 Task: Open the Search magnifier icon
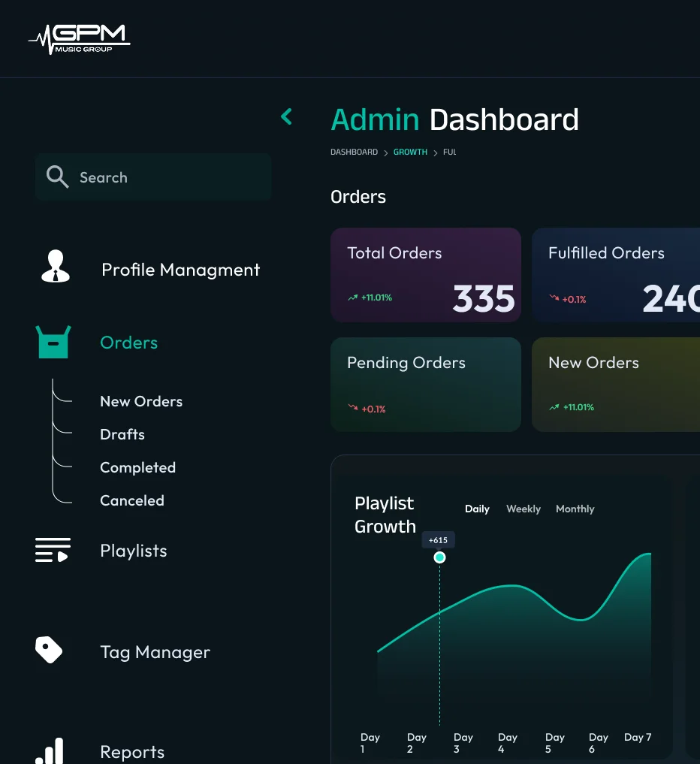(58, 177)
